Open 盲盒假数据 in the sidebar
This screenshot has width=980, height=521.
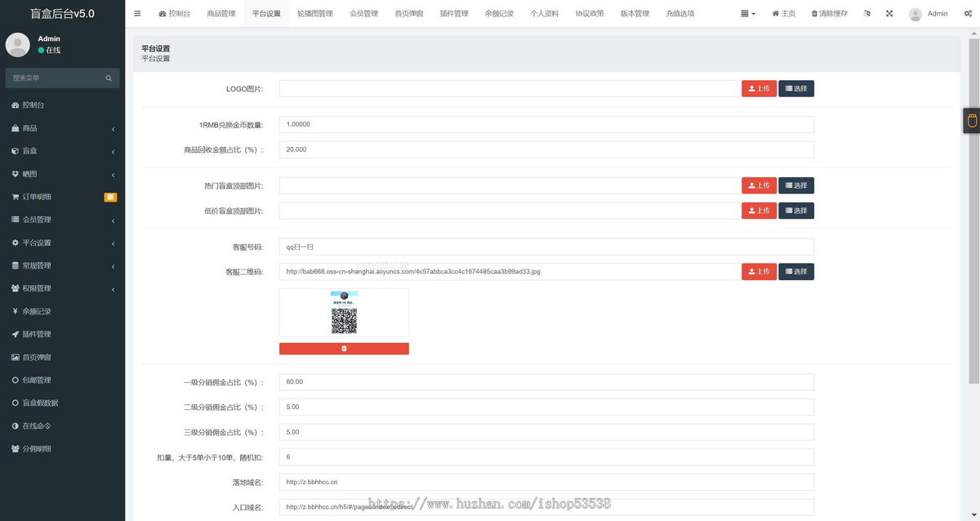tap(62, 403)
